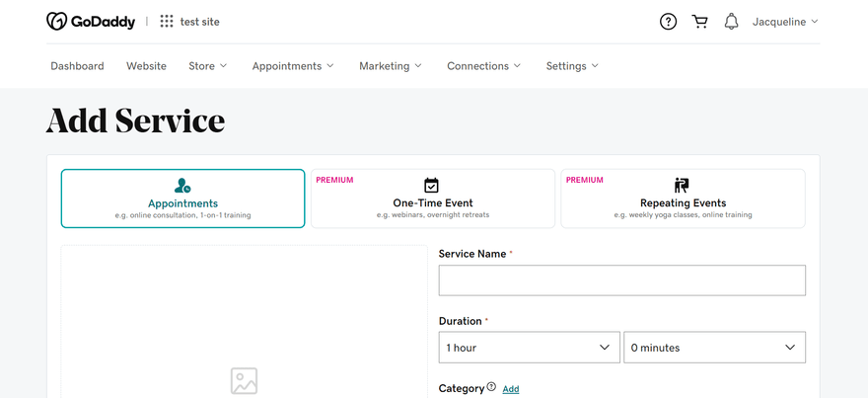This screenshot has height=398, width=868.
Task: Open the shopping cart icon
Action: [699, 22]
